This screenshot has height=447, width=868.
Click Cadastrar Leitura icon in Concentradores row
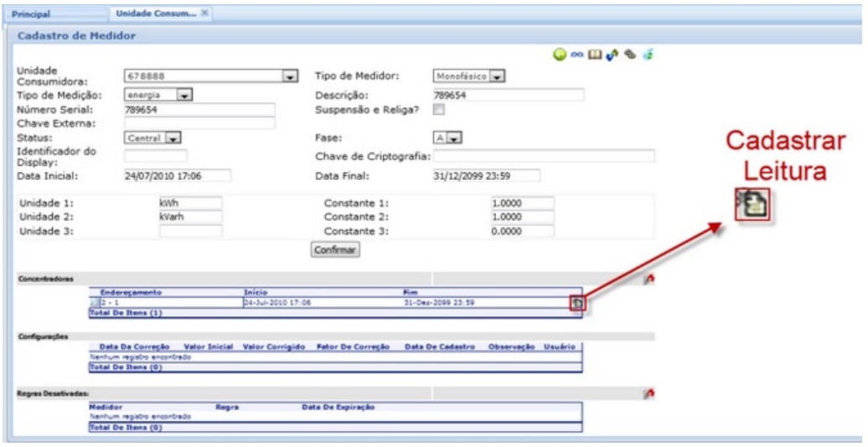pyautogui.click(x=576, y=303)
